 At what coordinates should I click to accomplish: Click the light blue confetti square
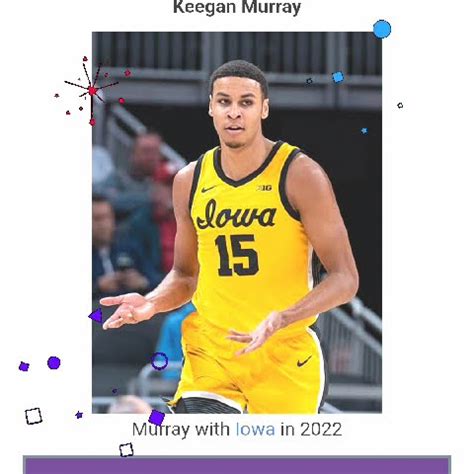(338, 77)
